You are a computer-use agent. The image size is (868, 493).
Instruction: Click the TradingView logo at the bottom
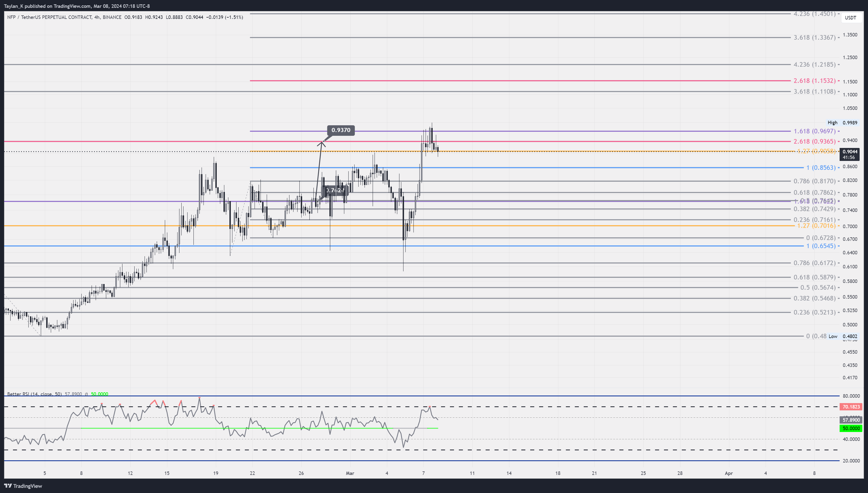tap(23, 486)
